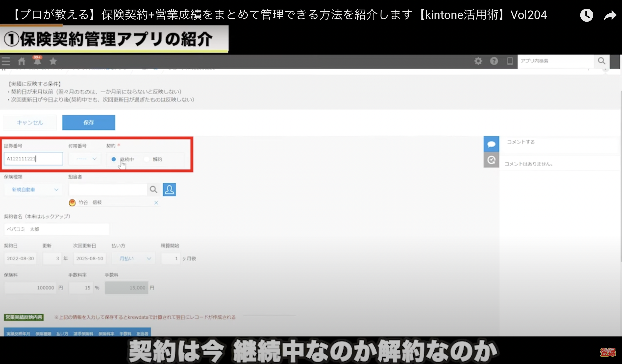Open the hamburger menu icon
The width and height of the screenshot is (622, 364).
coord(6,61)
